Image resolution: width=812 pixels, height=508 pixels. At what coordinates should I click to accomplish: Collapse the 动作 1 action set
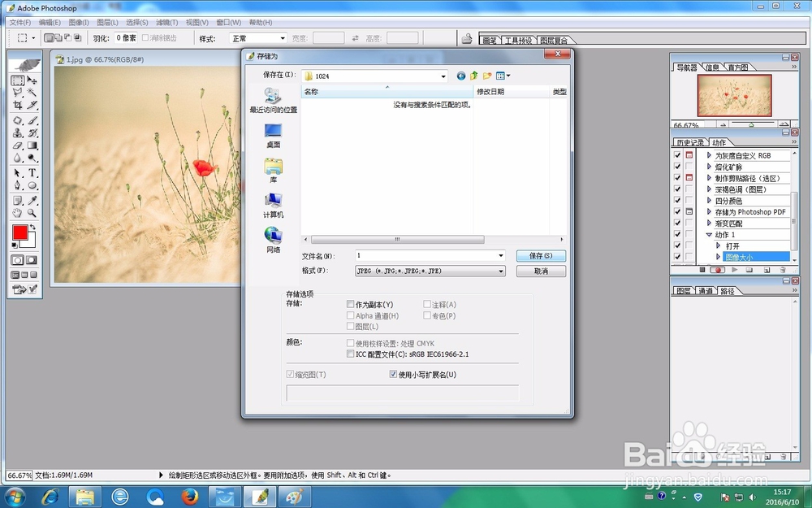(710, 234)
